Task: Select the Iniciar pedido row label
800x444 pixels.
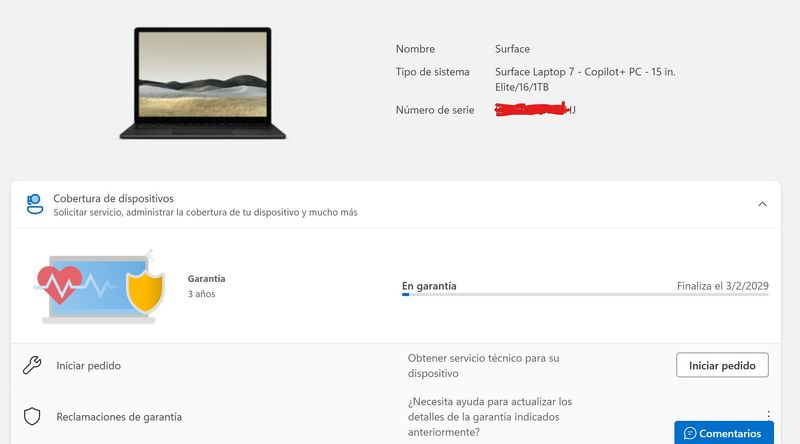Action: click(x=88, y=366)
